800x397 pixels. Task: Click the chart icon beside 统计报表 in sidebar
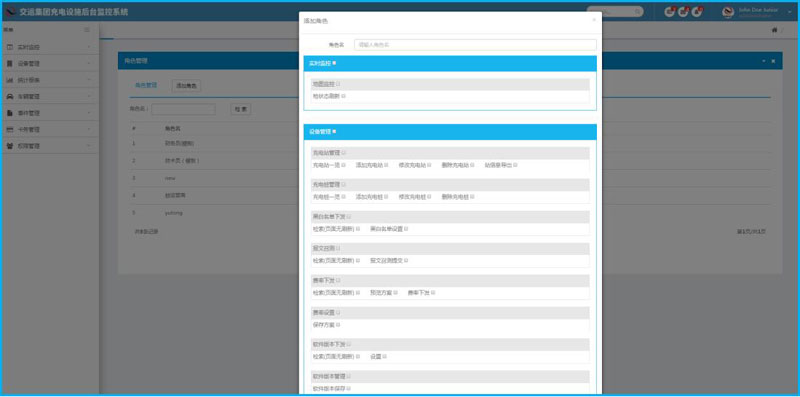(10, 80)
